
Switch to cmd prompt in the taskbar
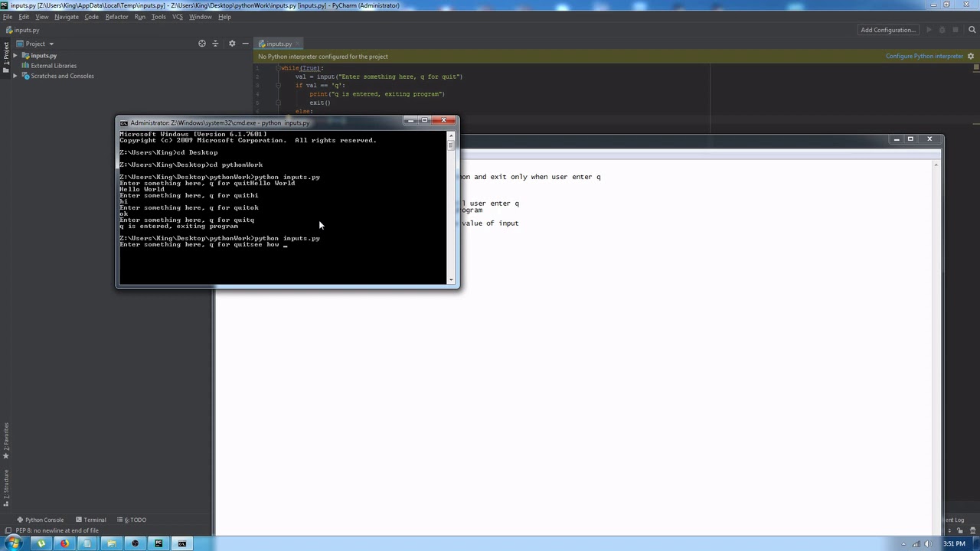pos(182,543)
